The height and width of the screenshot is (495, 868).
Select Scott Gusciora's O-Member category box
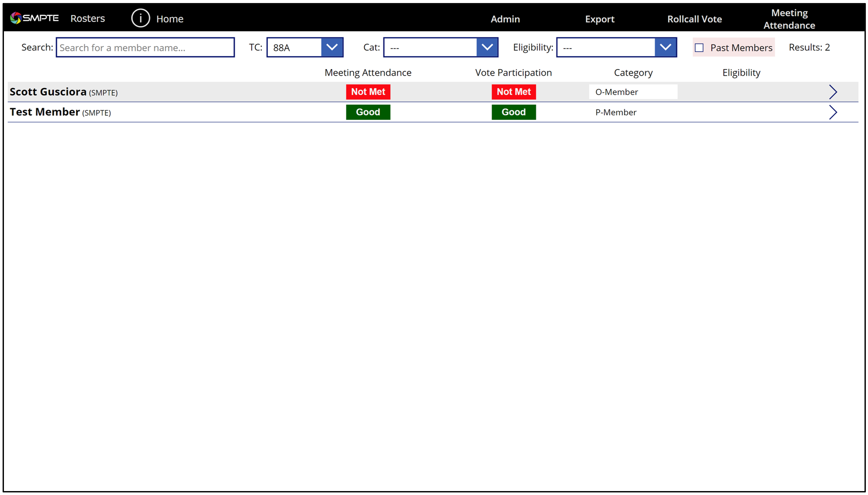coord(633,92)
